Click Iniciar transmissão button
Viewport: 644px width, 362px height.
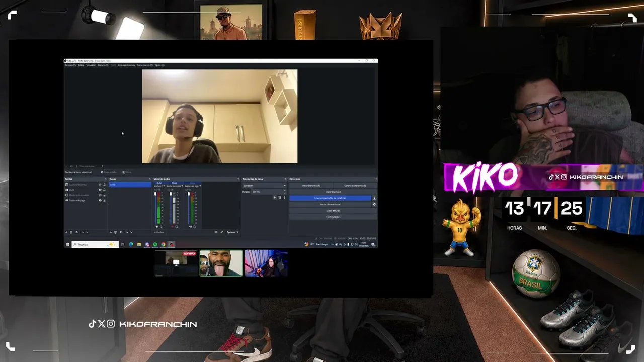pyautogui.click(x=311, y=186)
